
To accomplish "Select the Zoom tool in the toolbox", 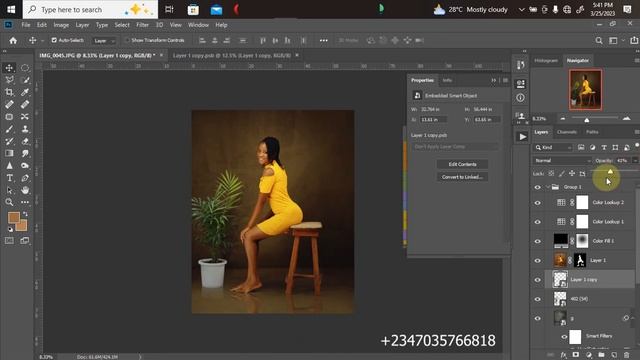I will tap(9, 202).
